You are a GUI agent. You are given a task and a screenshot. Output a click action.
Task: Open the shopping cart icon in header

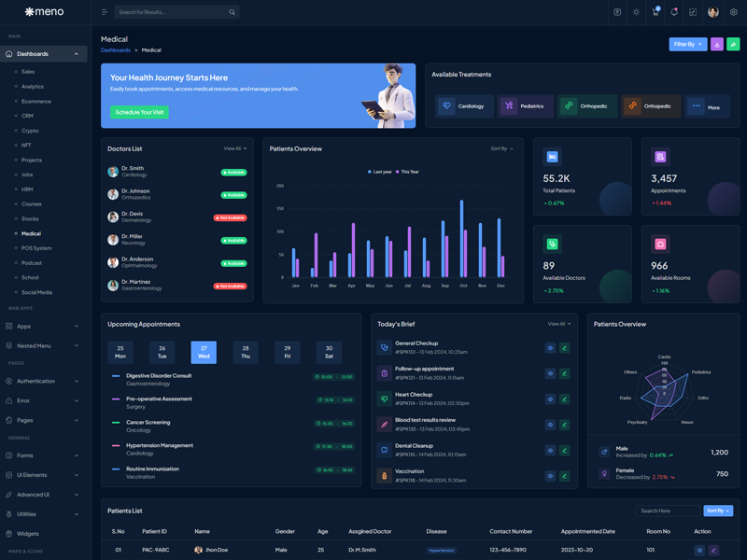click(x=655, y=12)
